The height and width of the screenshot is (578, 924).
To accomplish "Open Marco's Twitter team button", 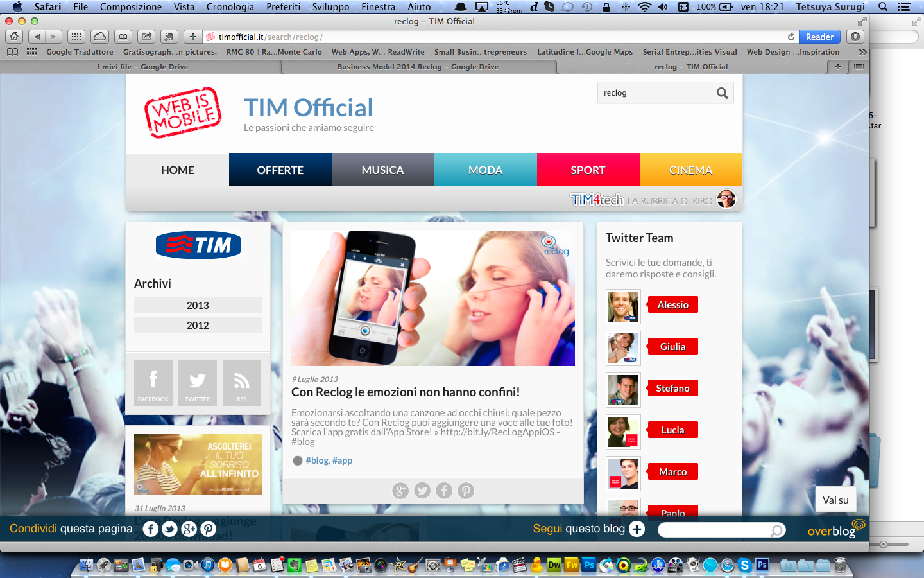I will click(672, 472).
